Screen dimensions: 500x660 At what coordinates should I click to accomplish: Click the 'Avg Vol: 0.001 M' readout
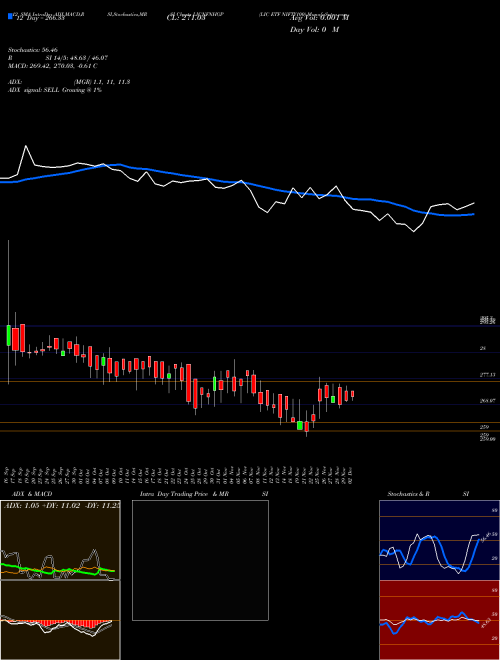[319, 18]
